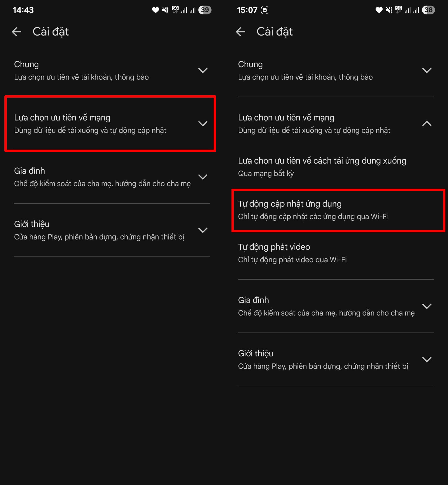Tap Giới thiệu section in left screen
Viewport: 448px width, 485px height.
point(99,230)
